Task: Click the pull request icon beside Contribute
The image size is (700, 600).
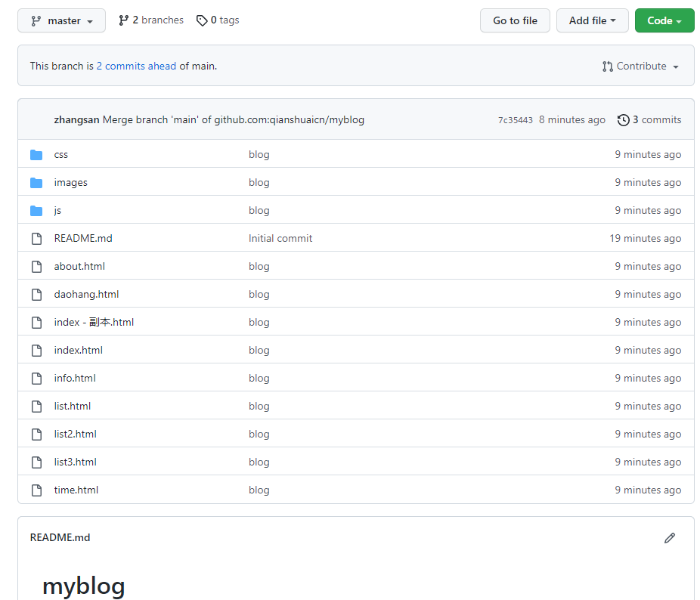Action: pos(607,66)
